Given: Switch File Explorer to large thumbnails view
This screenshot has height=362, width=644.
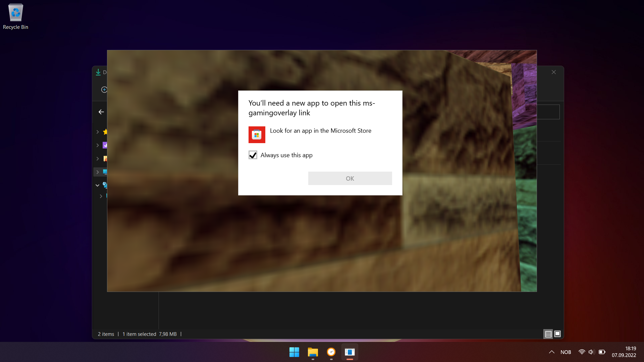Looking at the screenshot, I should click(557, 334).
